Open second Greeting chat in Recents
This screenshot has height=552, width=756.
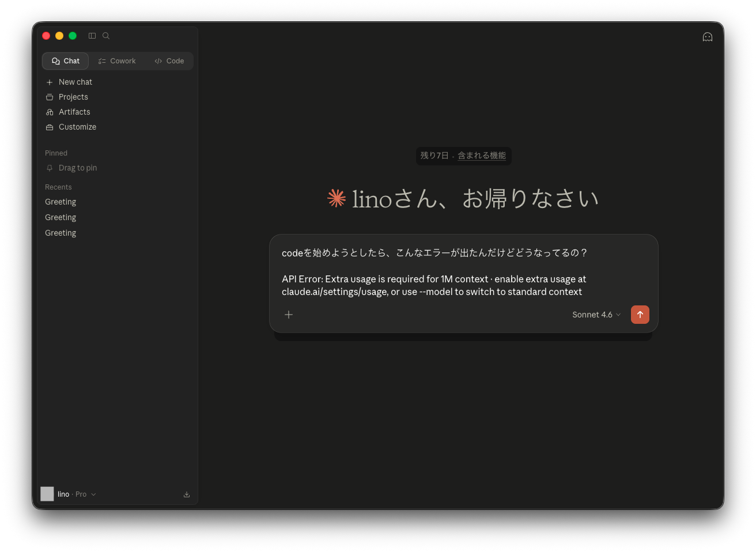(118, 218)
